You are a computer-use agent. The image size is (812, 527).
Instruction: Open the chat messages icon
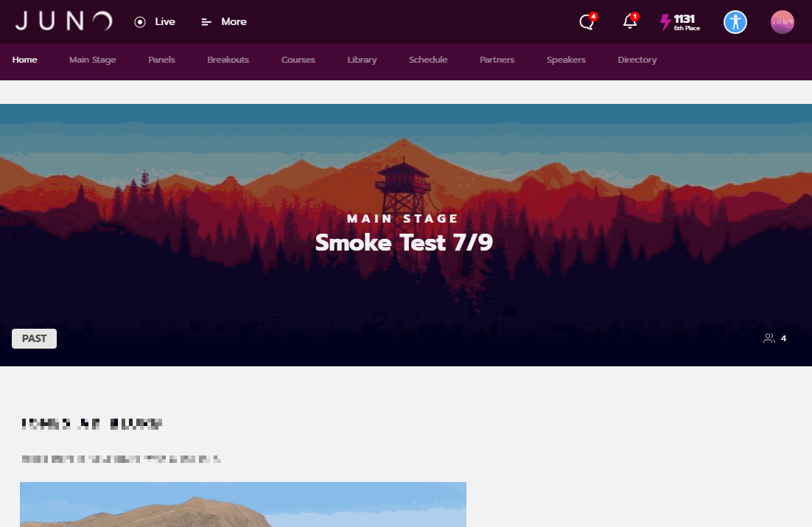point(587,22)
